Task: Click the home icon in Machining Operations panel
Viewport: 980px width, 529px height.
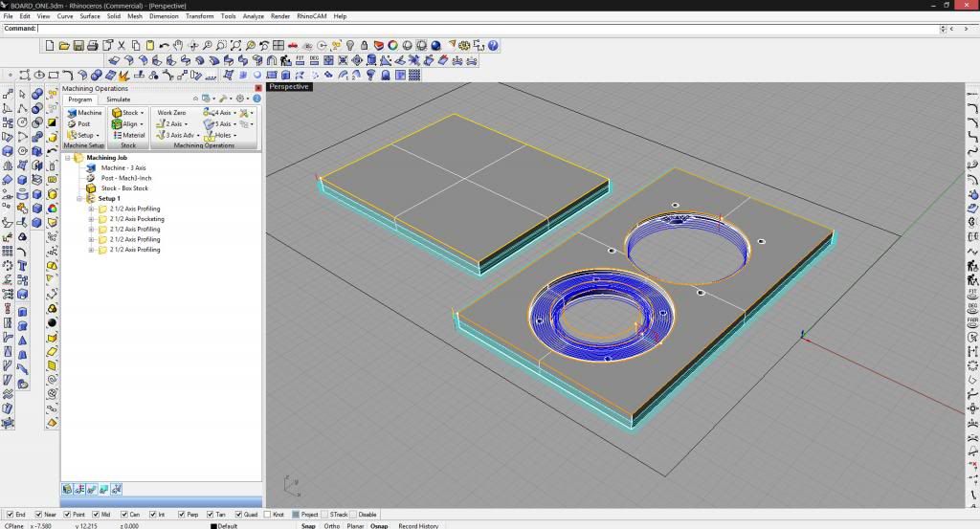Action: point(195,99)
